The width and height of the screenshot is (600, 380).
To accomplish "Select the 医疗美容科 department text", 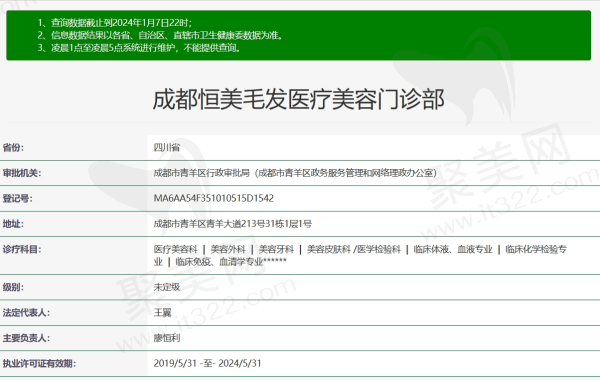I will tap(176, 250).
